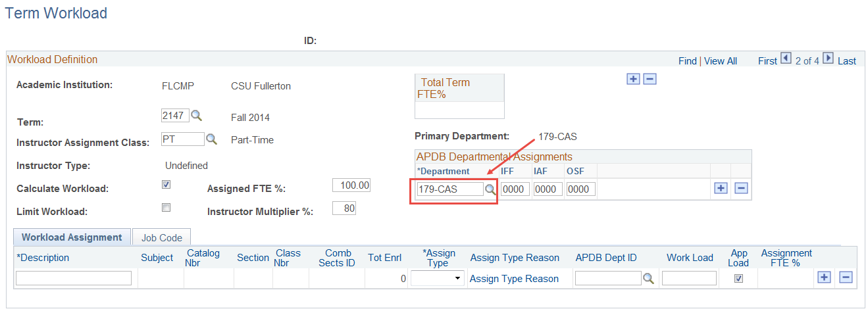Click Comb Sects ID column header
Screen dimensions: 868x311
pyautogui.click(x=338, y=258)
